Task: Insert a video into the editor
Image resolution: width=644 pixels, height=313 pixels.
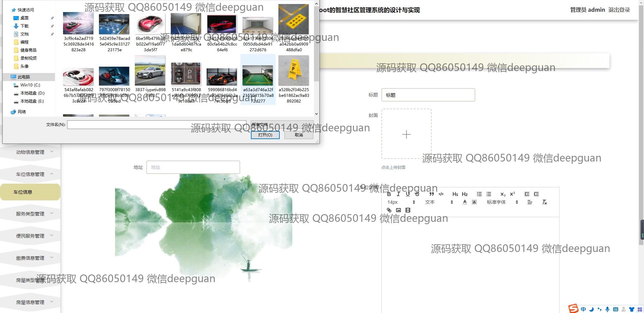Action: pos(408,210)
